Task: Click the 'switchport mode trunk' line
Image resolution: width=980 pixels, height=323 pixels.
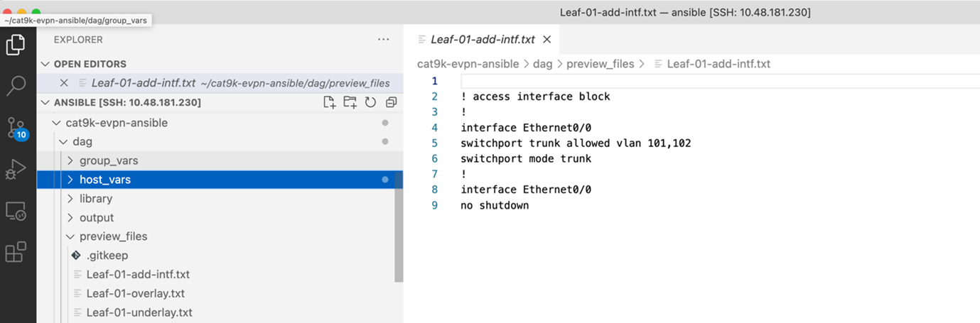Action: (x=526, y=159)
